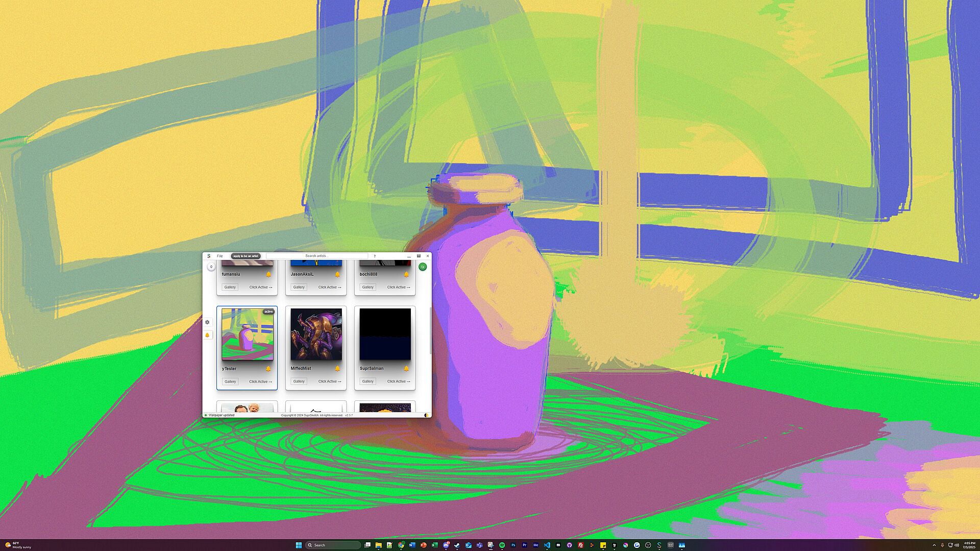Toggle notification bell for JasonAksiL
Screen dimensions: 980x551
337,274
